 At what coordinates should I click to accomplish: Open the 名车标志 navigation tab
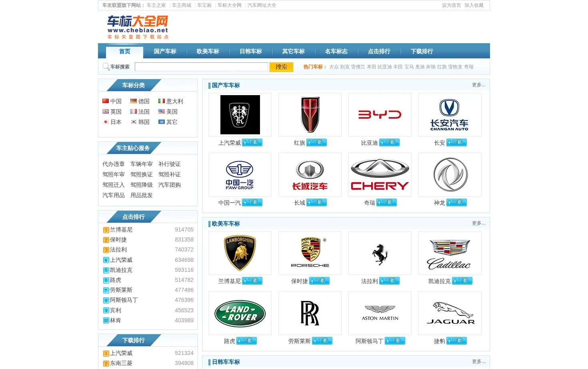[336, 52]
